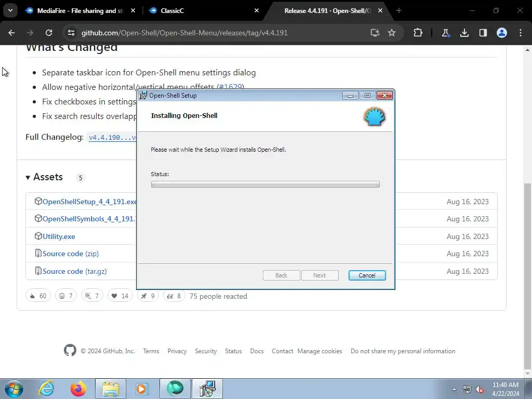Select the installer taskbar button

tap(207, 389)
